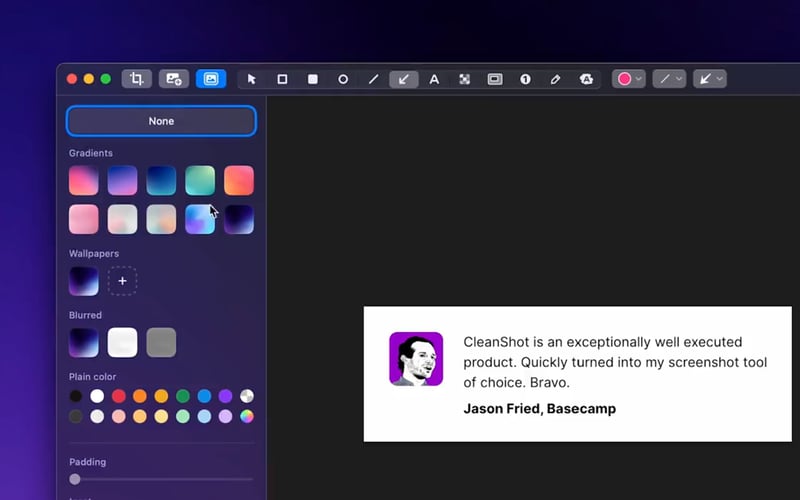Screen dimensions: 800x500
Task: Choose the green teal gradient background
Action: click(x=200, y=180)
